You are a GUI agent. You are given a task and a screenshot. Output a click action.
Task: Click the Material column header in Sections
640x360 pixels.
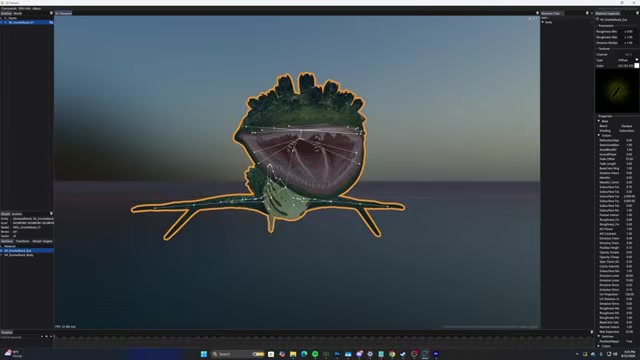10,246
